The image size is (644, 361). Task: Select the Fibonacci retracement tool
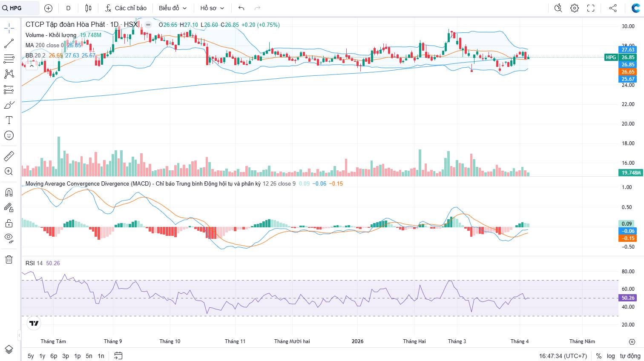point(9,58)
